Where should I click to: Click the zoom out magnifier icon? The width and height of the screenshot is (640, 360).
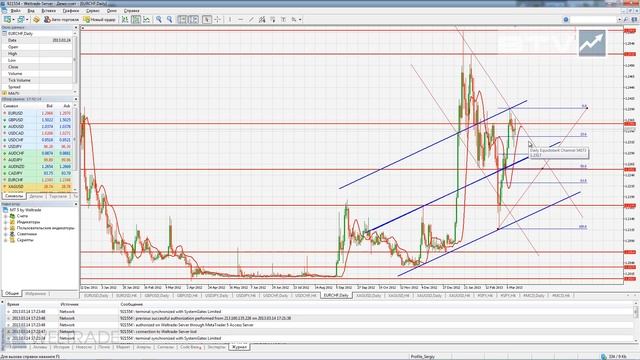tap(169, 19)
